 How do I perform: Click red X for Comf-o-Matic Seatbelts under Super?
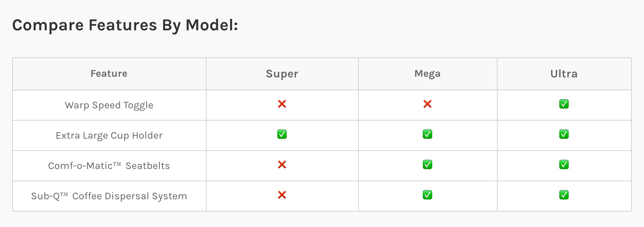coord(282,165)
